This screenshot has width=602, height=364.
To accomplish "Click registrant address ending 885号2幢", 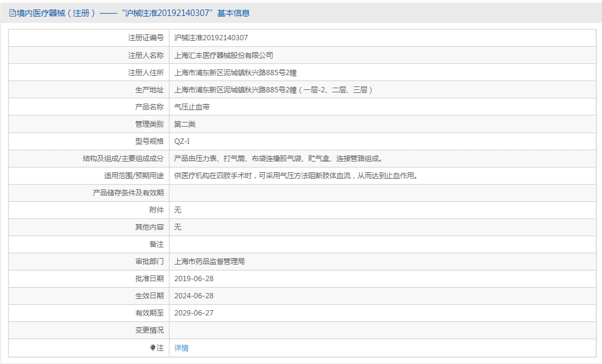I will [235, 72].
